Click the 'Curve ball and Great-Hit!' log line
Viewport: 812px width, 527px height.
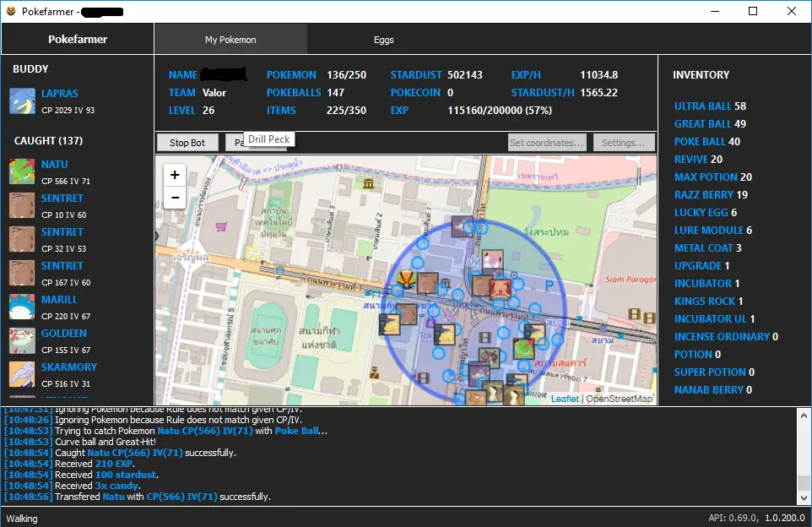106,442
